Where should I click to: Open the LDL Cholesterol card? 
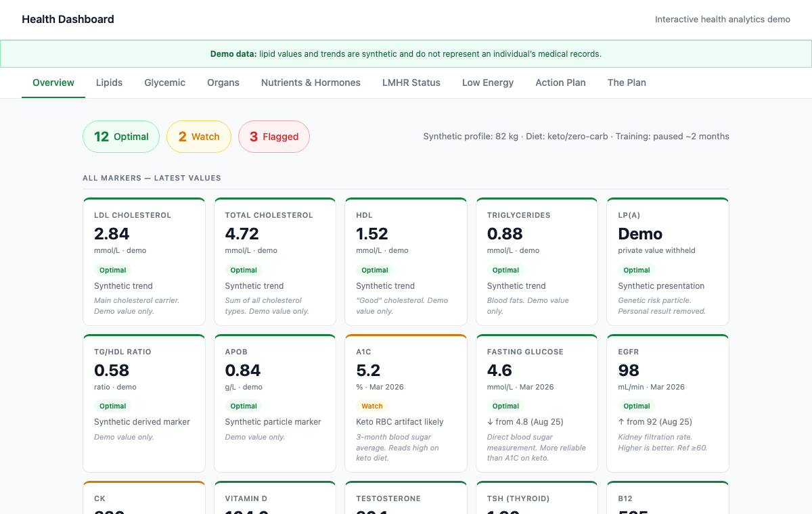[144, 262]
